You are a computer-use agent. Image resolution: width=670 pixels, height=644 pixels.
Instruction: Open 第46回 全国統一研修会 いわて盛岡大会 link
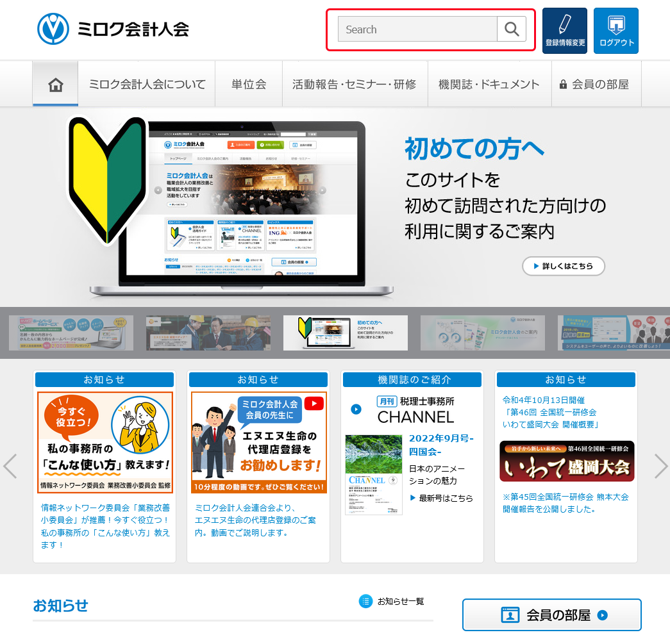tap(550, 412)
